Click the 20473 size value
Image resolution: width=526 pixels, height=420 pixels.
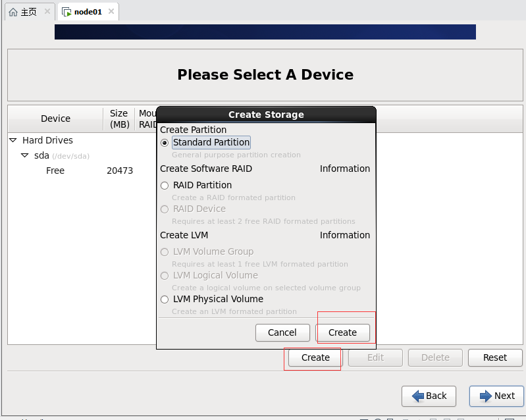120,171
